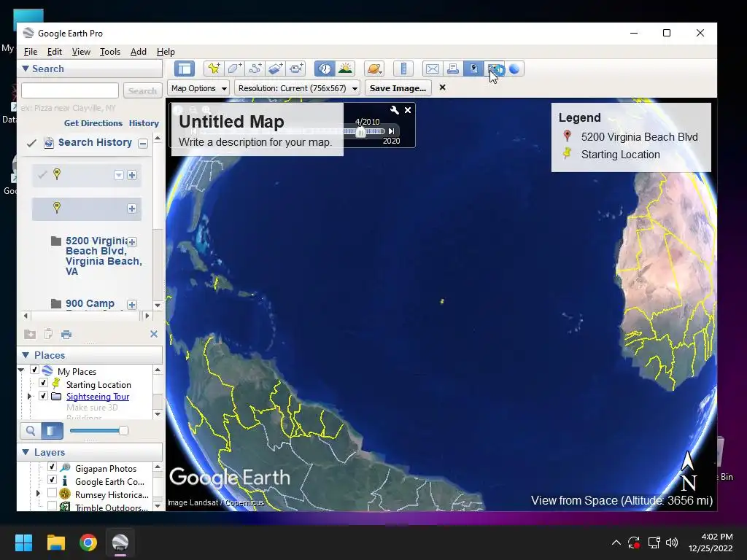Show sunlight across the landscape icon
Viewport: 747px width, 560px height.
345,69
